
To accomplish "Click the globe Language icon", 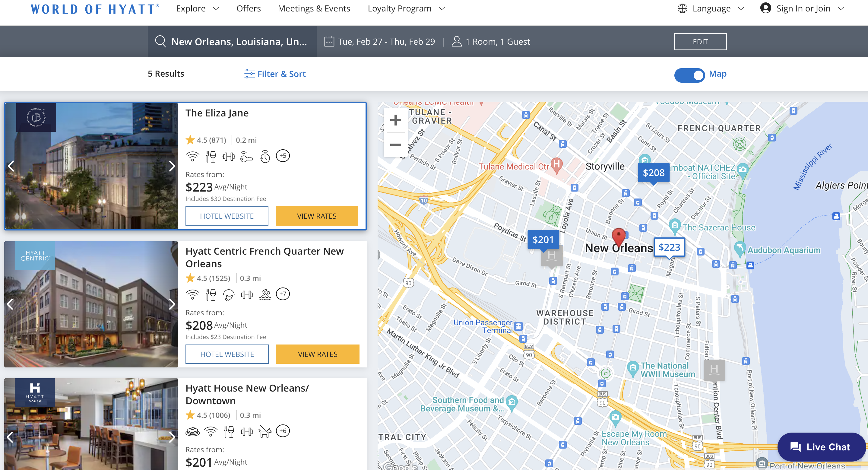I will pos(682,8).
